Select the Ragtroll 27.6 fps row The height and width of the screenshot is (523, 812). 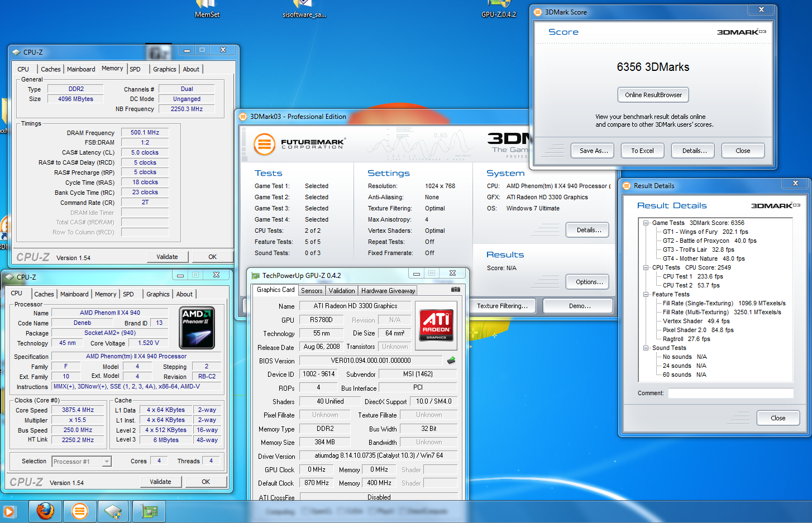click(x=686, y=339)
